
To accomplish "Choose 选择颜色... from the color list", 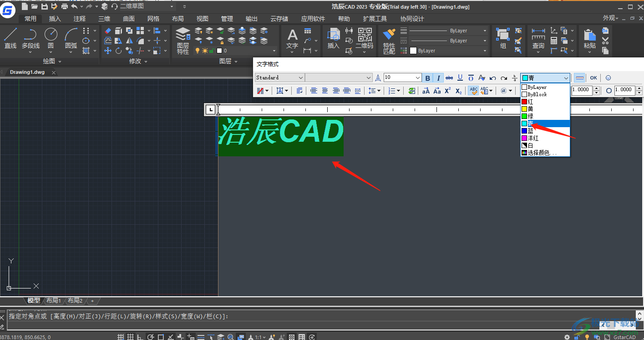I will [x=545, y=153].
